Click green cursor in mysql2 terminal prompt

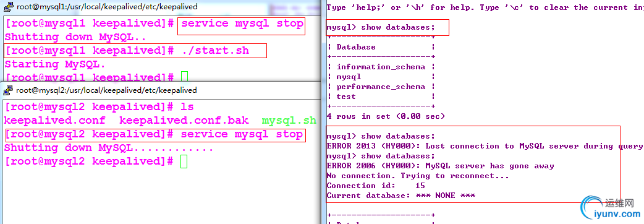click(x=184, y=161)
